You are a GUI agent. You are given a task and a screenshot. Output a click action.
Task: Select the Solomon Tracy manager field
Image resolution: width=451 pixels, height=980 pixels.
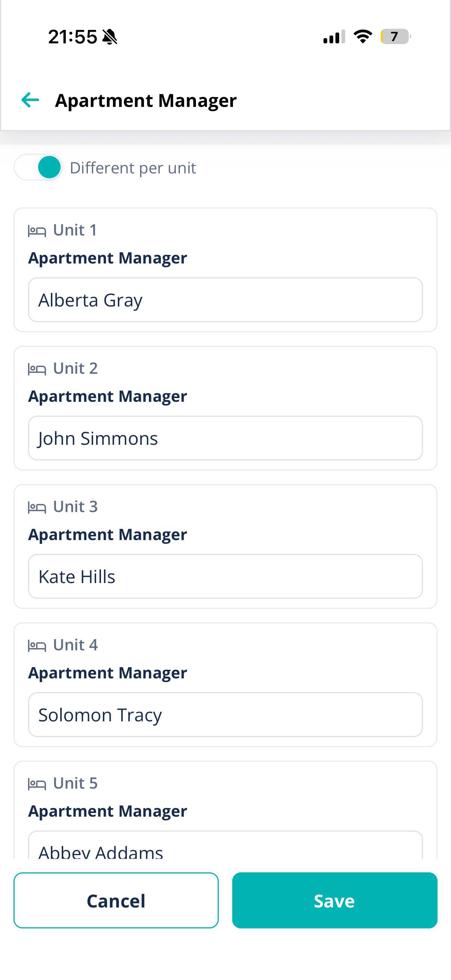pos(225,715)
